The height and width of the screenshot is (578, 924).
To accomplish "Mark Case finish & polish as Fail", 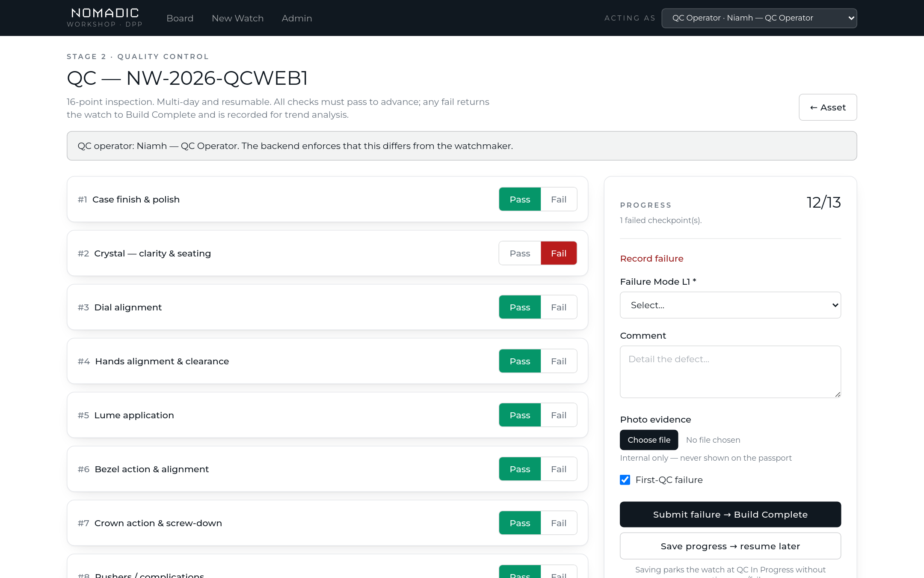I will 558,200.
